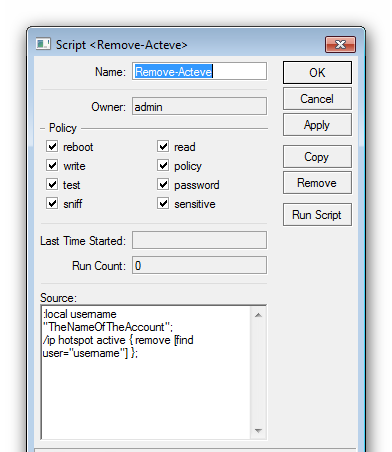Confirm changes with the OK button

(317, 72)
